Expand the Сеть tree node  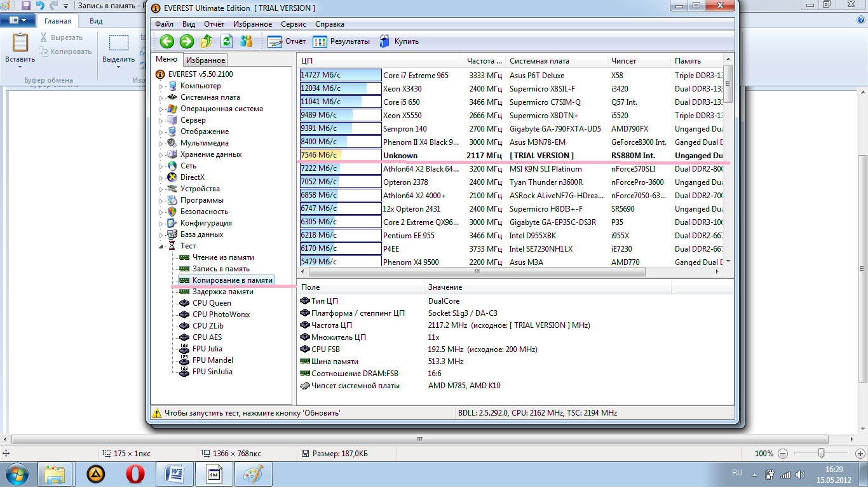click(161, 166)
